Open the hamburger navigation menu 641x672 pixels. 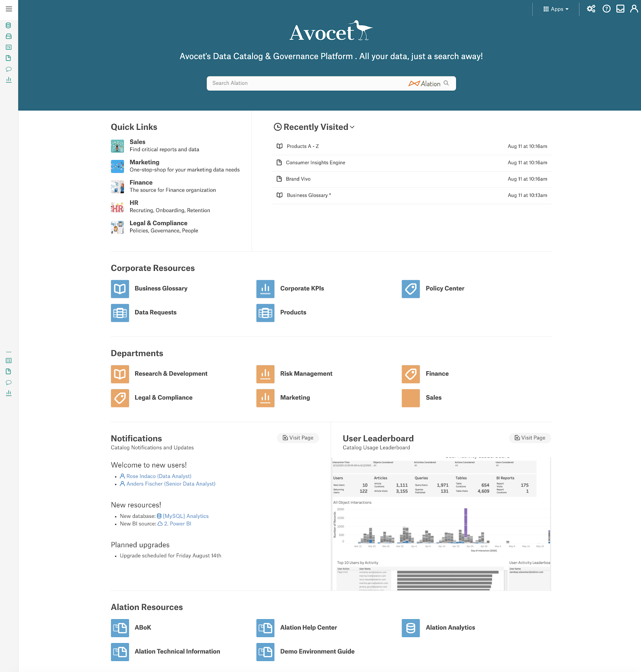[9, 9]
